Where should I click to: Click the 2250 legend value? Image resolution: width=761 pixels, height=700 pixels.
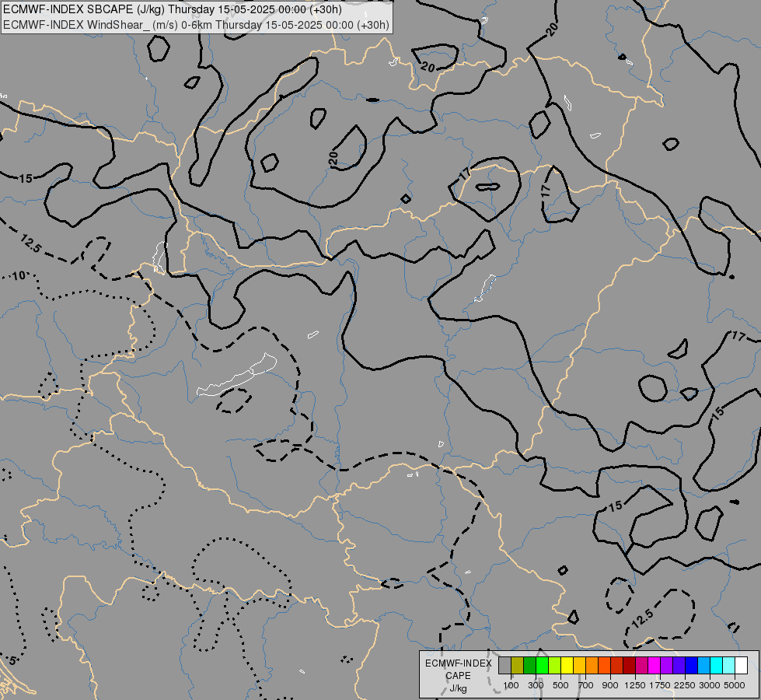[x=685, y=685]
